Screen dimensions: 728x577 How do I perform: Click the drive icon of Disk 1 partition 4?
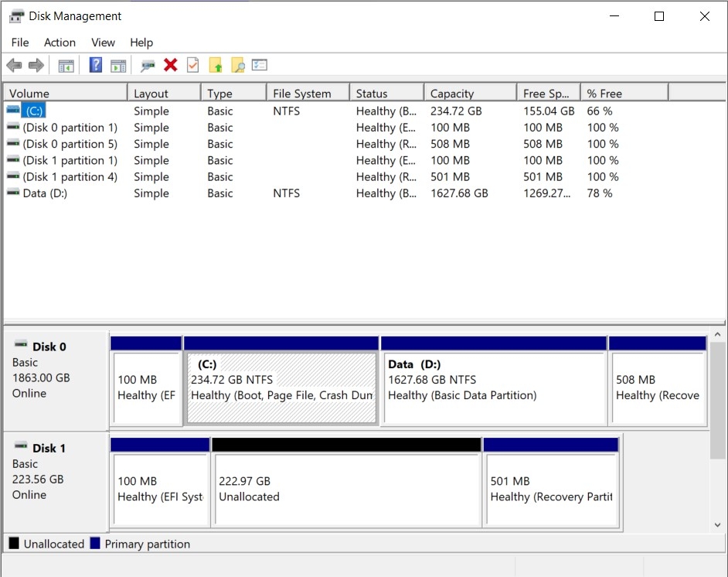(x=13, y=176)
